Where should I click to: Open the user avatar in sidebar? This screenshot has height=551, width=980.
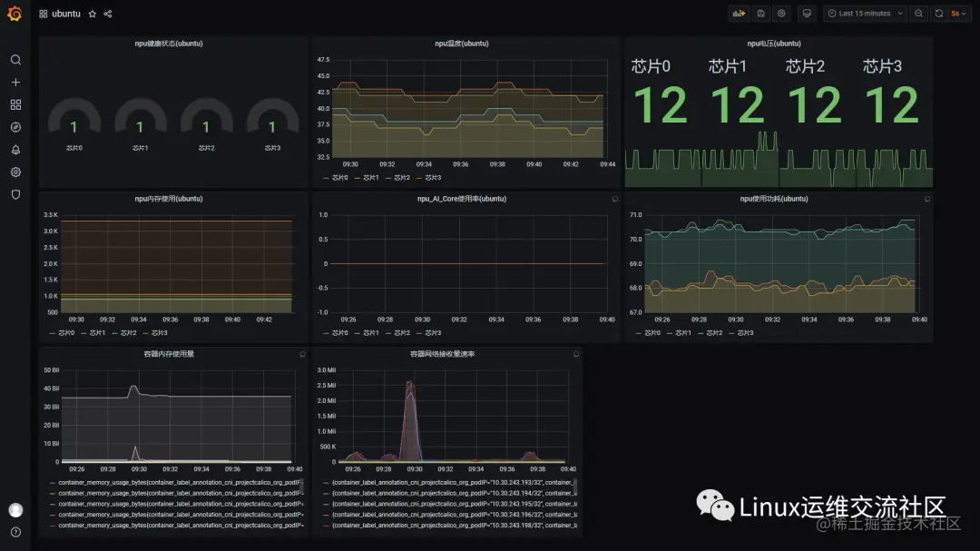15,510
